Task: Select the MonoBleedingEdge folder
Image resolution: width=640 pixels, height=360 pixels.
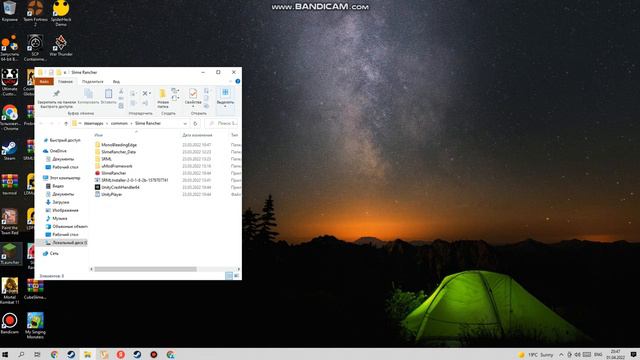Action: (x=119, y=145)
